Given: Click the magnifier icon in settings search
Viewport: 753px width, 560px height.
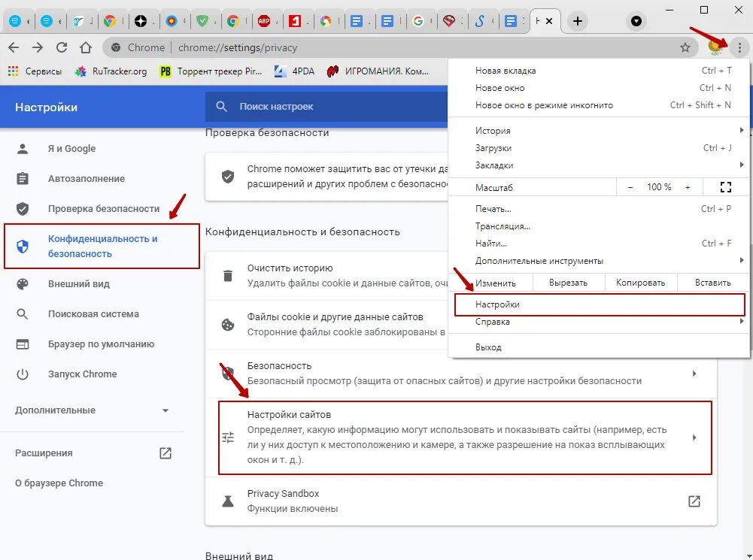Looking at the screenshot, I should (221, 107).
